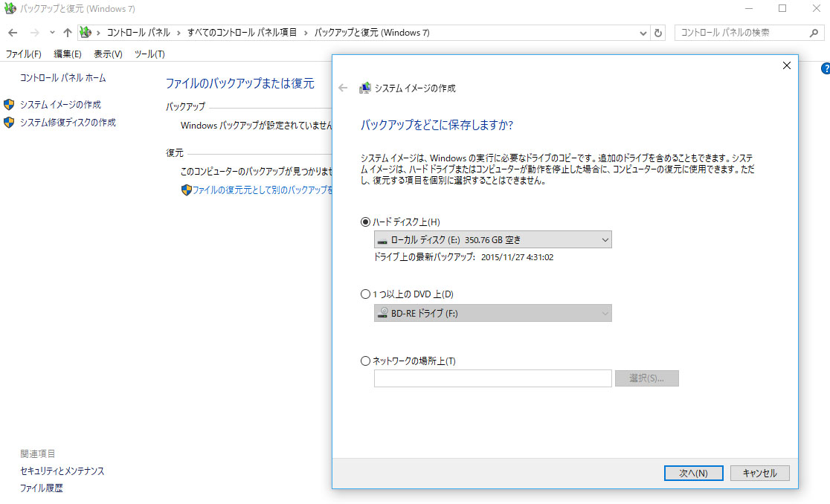Click the 次へ(N) button

click(693, 474)
